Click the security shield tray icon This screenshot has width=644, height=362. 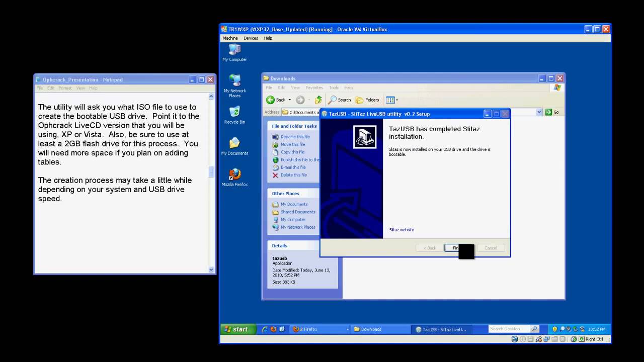[554, 329]
